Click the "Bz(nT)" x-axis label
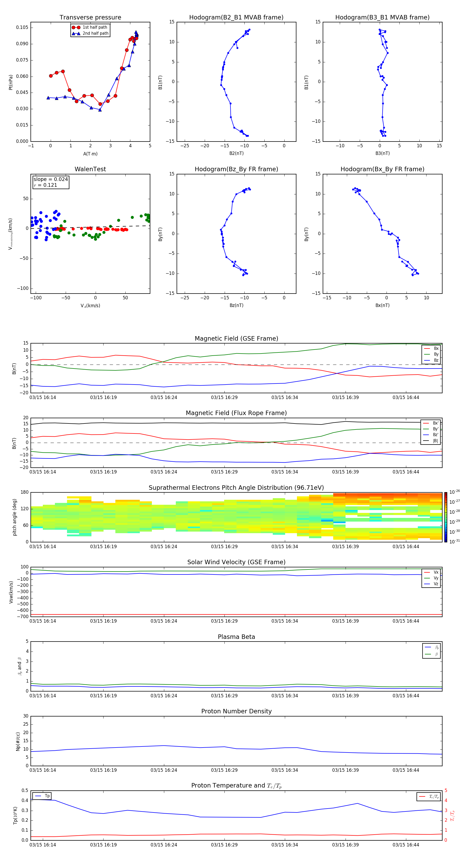Image resolution: width=473 pixels, height=868 pixels. point(236,305)
